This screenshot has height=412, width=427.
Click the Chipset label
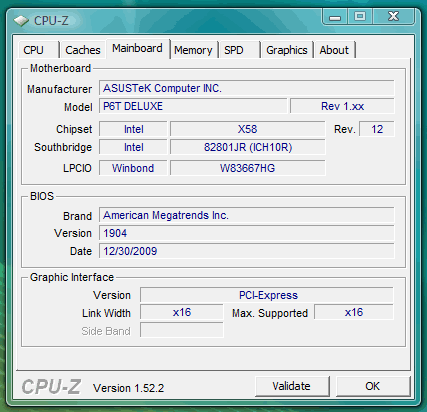pyautogui.click(x=74, y=129)
